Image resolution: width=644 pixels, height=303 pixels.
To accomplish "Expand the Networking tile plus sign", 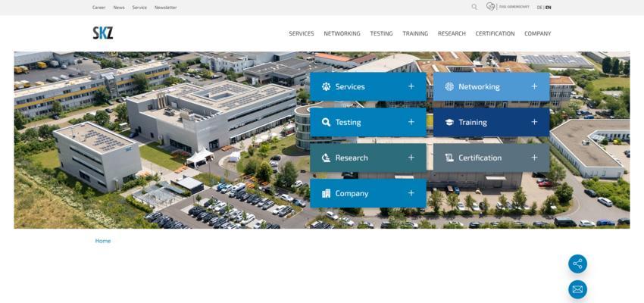I will click(534, 86).
